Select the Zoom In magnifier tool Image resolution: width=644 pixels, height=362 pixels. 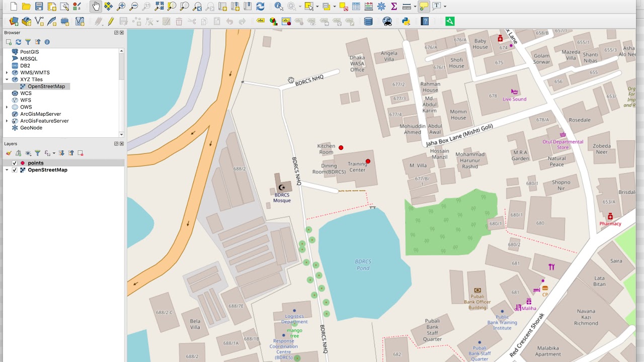[x=121, y=7]
